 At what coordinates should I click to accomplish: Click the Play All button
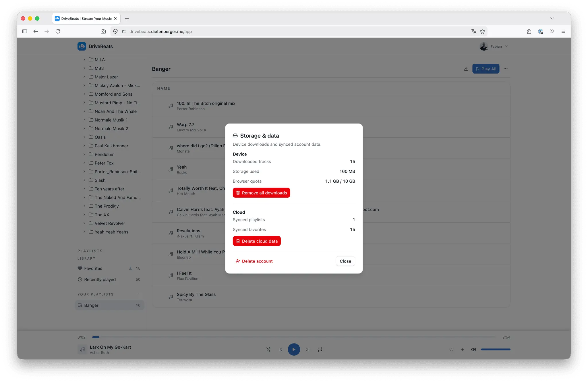pyautogui.click(x=486, y=69)
